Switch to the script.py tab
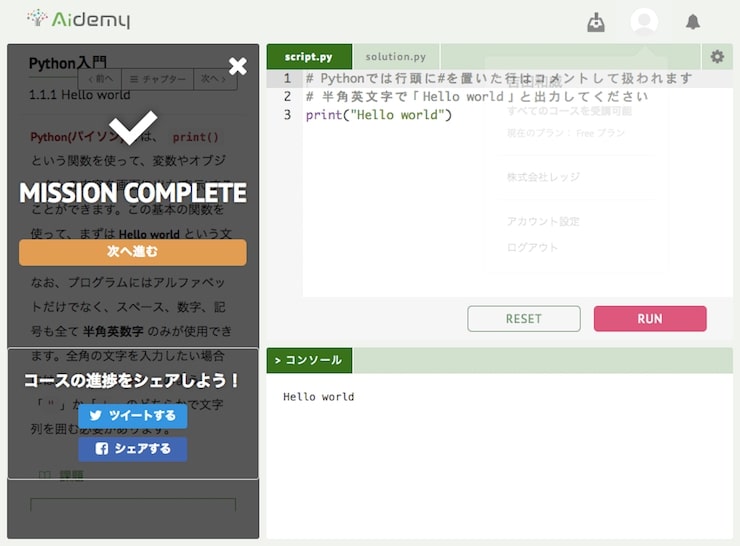 click(x=309, y=57)
